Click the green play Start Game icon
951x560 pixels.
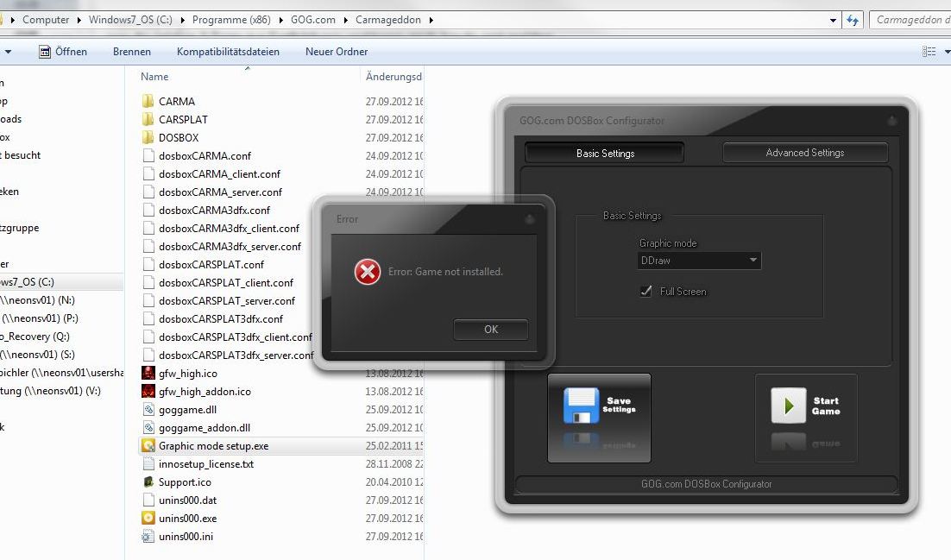789,406
